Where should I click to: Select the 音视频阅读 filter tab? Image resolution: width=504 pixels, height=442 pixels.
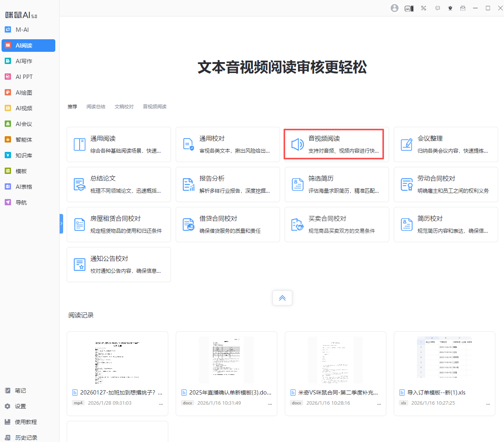pyautogui.click(x=155, y=107)
